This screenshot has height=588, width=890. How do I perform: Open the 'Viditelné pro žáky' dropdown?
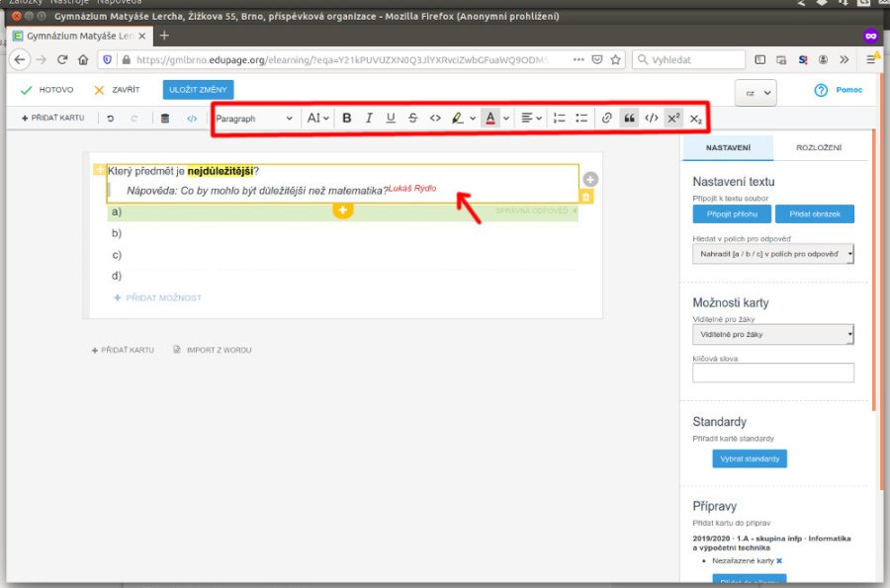click(x=773, y=335)
